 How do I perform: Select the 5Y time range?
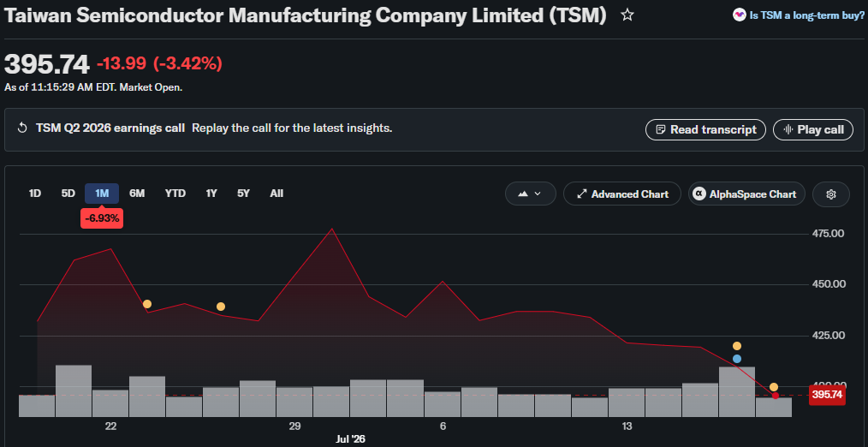coord(244,194)
